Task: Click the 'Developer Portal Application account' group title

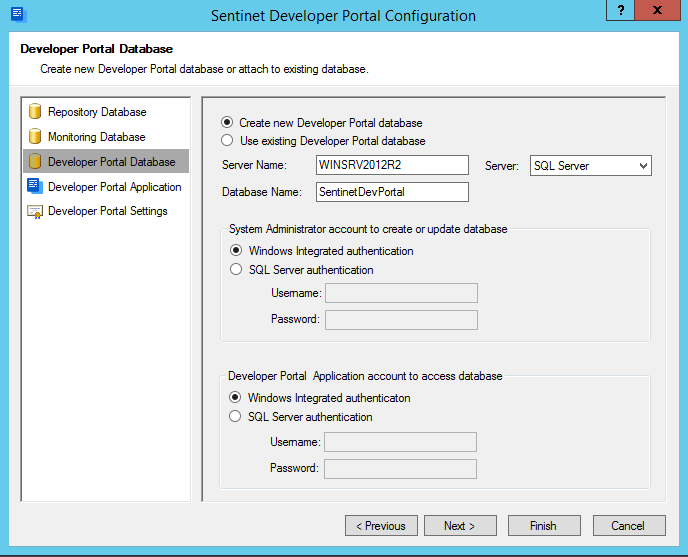Action: (x=365, y=376)
